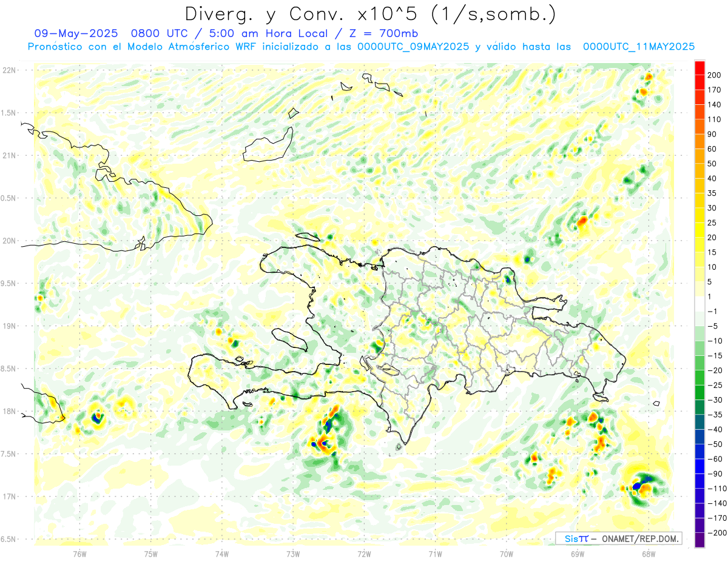The image size is (728, 562).
Task: Click the '22N' latitude label
Action: click(x=9, y=70)
